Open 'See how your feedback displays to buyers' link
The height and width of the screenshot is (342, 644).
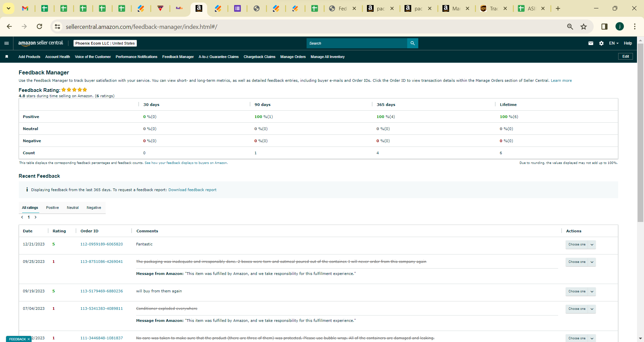point(186,163)
